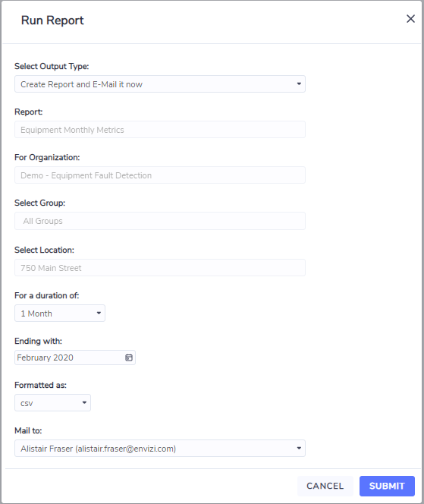
Task: Click the Mail to dropdown arrow
Action: [299, 448]
